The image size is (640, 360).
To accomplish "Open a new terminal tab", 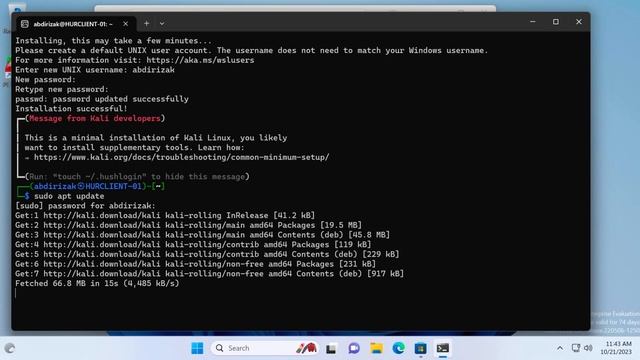I will pyautogui.click(x=147, y=24).
